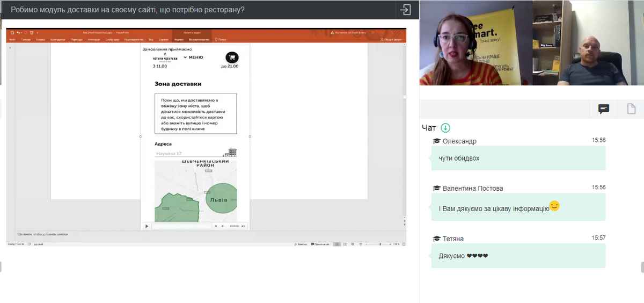Click the chat download arrow icon
Viewport: 644px width, 303px height.
(x=445, y=128)
